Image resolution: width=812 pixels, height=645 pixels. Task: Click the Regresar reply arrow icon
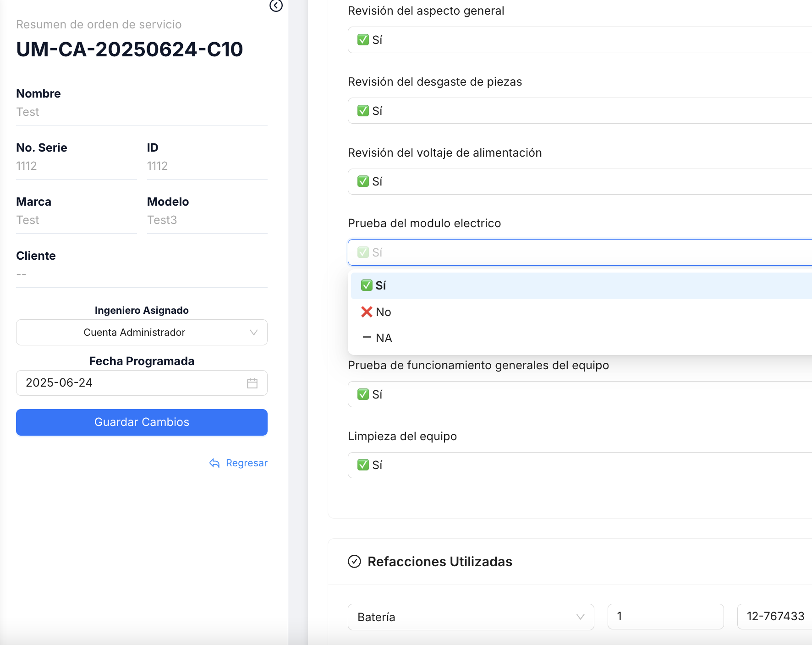pyautogui.click(x=214, y=463)
